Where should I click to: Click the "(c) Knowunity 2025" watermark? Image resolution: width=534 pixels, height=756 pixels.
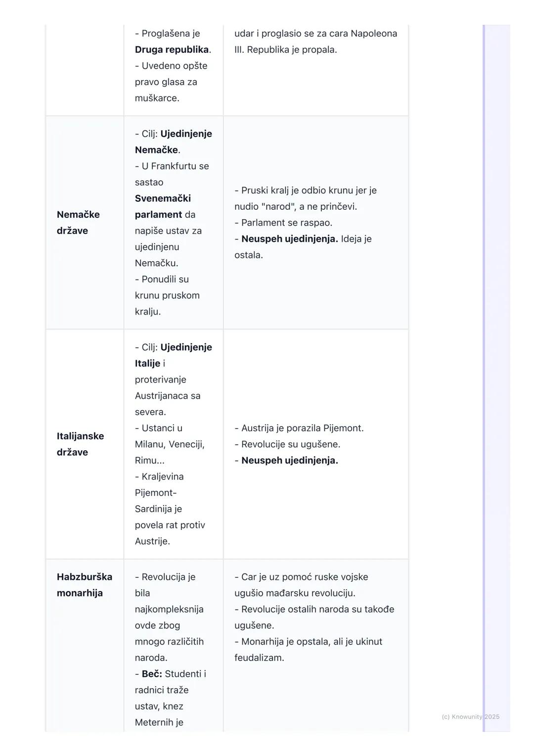[470, 717]
